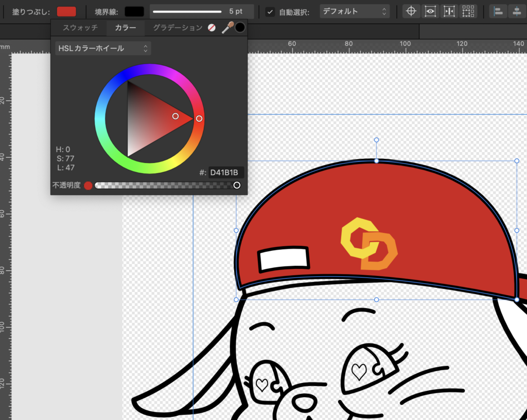527x420 pixels.
Task: Open the デフォルト auto-select dropdown
Action: [x=354, y=11]
